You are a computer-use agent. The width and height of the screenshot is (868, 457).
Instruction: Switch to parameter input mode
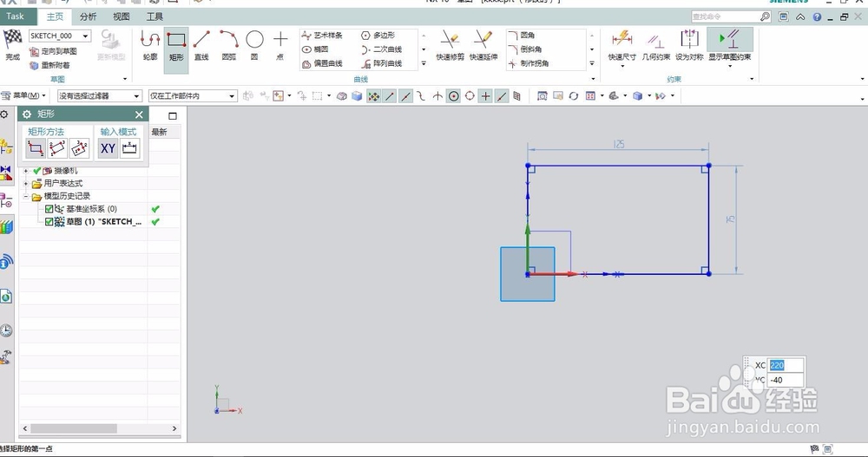[x=129, y=148]
